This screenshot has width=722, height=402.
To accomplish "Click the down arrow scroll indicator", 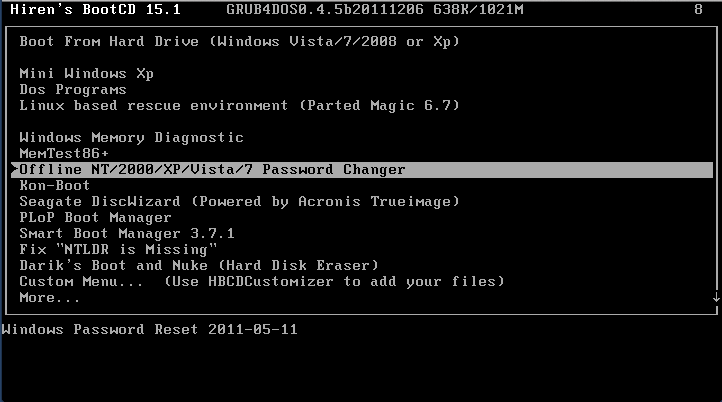I will pyautogui.click(x=716, y=297).
